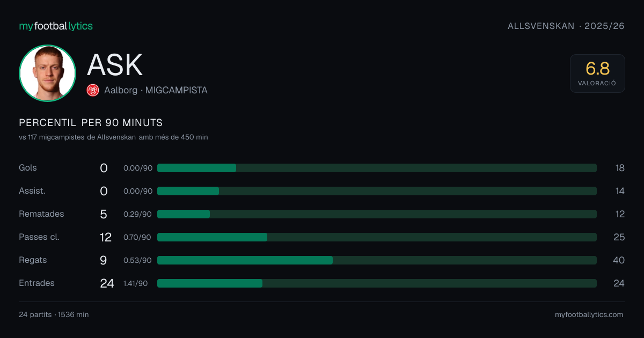Click the Percentil per 90 minuts heading
Image resolution: width=644 pixels, height=338 pixels.
pyautogui.click(x=91, y=123)
